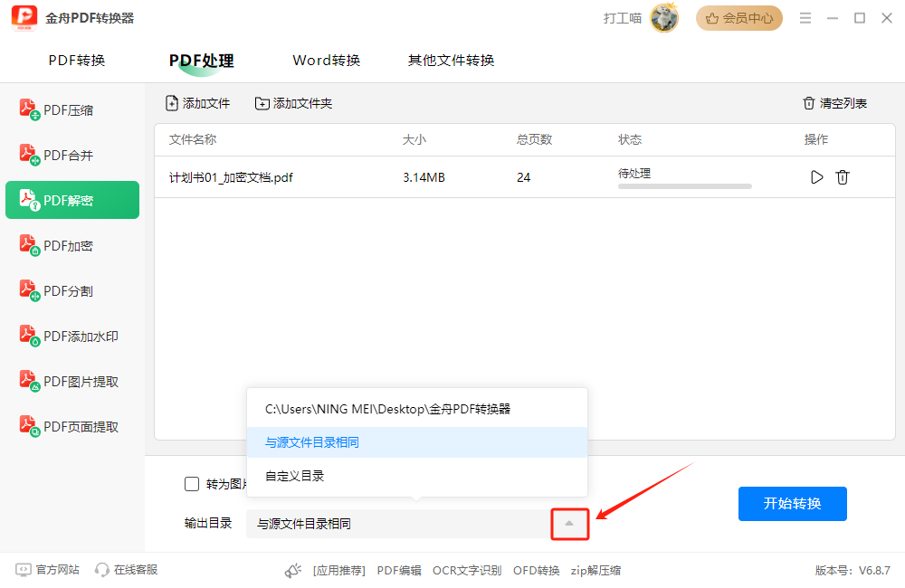Select the 自定义目录 option from the dropdown

click(x=295, y=476)
